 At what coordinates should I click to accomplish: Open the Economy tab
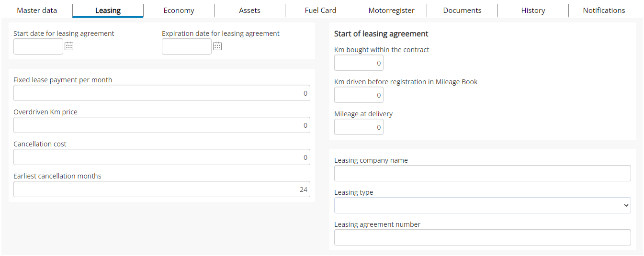(x=179, y=10)
